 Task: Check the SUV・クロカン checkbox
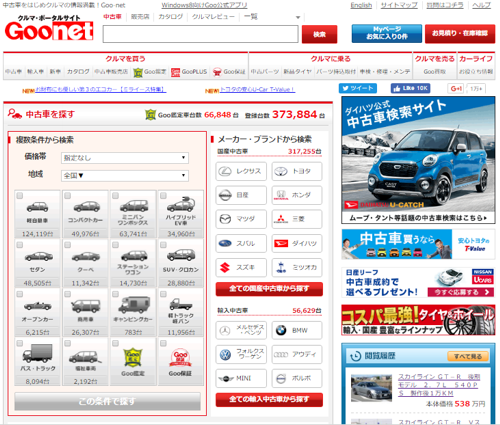[163, 245]
